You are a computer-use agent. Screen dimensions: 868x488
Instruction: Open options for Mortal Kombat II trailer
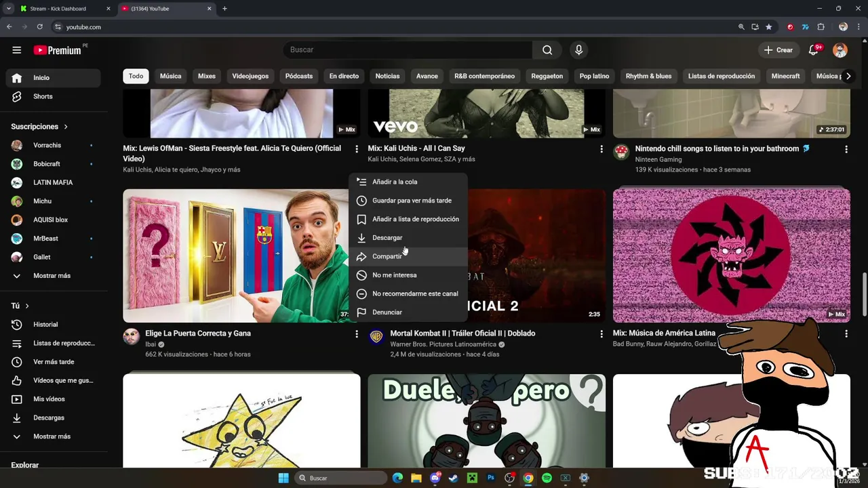click(x=601, y=334)
